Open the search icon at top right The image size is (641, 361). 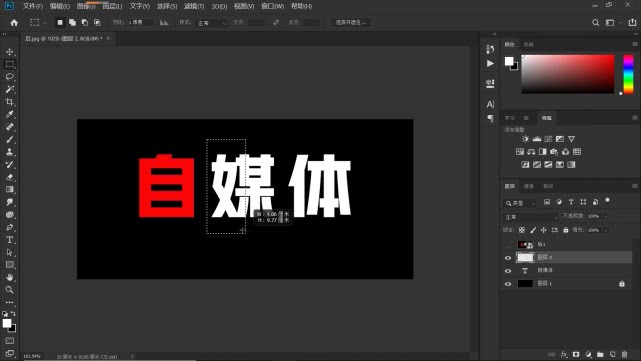[x=596, y=22]
